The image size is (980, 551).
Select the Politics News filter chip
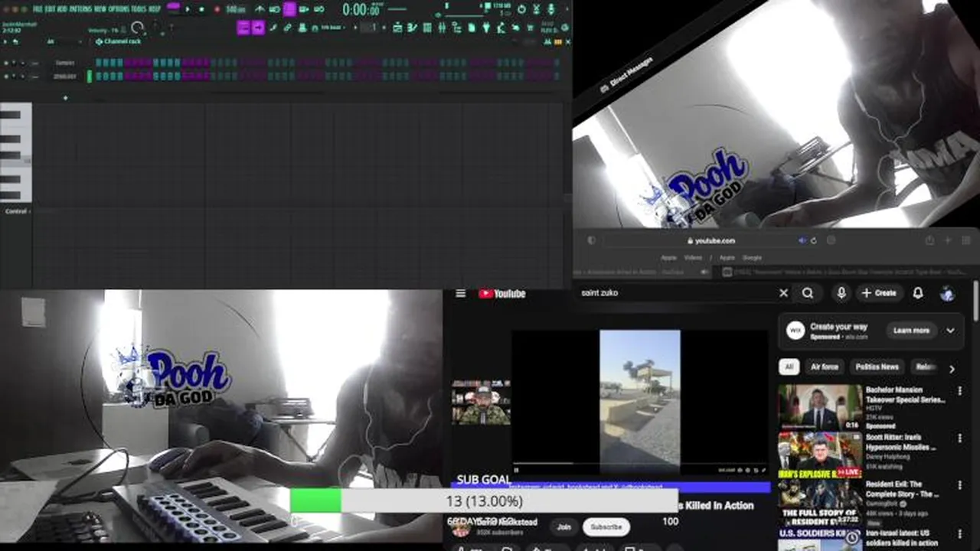(x=877, y=367)
